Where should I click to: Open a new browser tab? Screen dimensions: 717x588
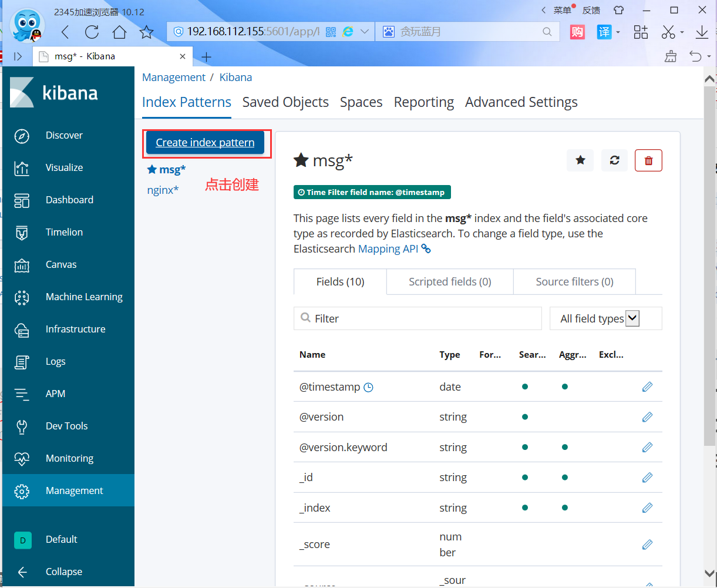(206, 57)
